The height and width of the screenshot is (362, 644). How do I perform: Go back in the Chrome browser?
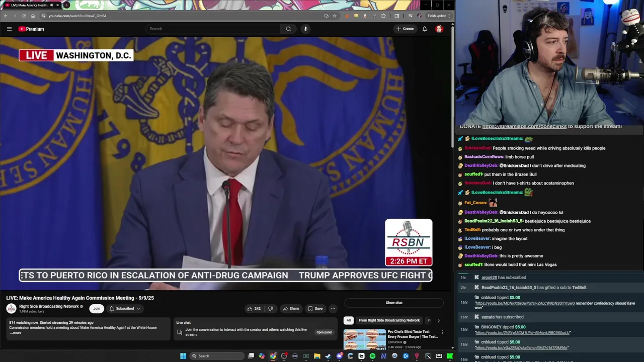[6, 16]
